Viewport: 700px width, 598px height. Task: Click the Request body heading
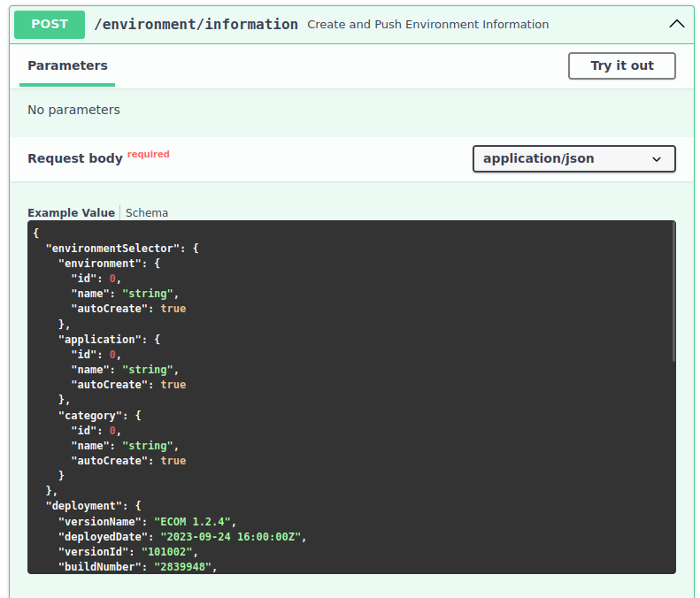pos(75,158)
